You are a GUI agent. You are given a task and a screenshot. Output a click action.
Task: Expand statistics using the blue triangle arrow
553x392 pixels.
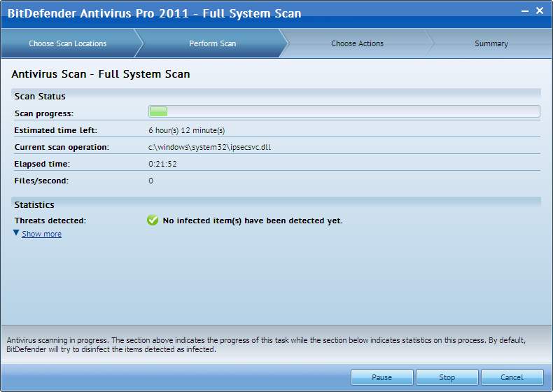[x=16, y=233]
